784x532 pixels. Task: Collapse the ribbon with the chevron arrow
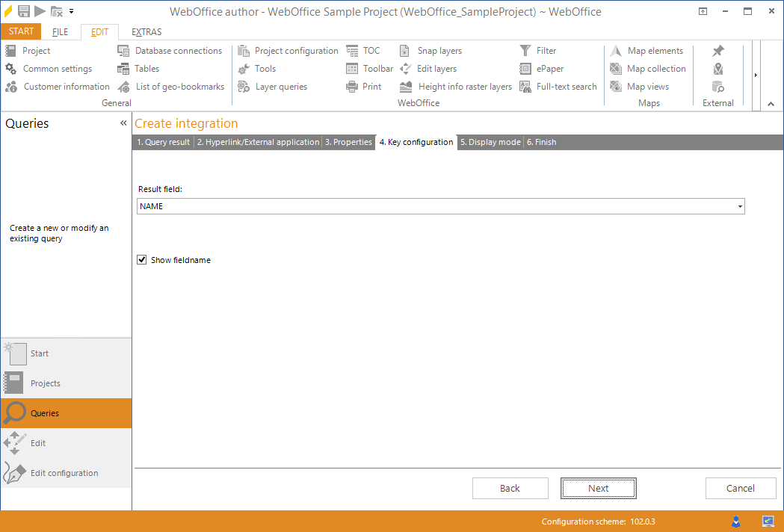pyautogui.click(x=771, y=103)
